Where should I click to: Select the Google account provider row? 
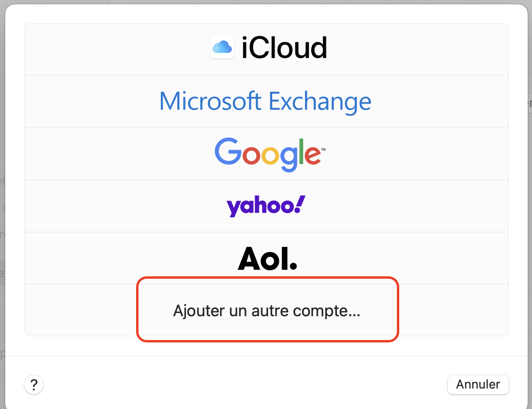tap(266, 154)
